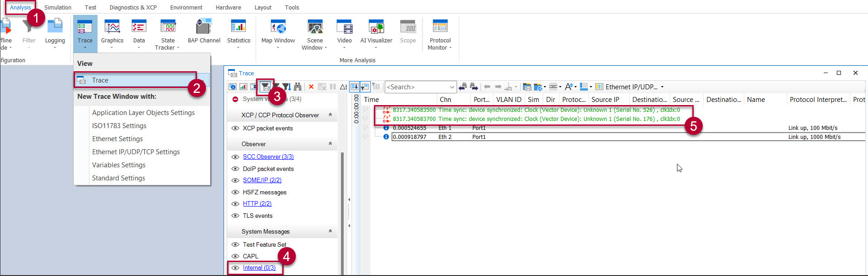Open the BAP Channel window
The height and width of the screenshot is (276, 868).
tap(204, 32)
